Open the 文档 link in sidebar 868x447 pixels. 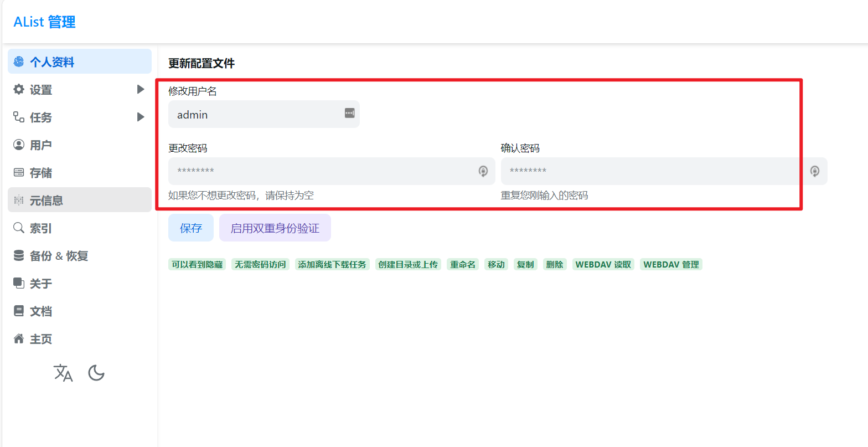click(80, 311)
